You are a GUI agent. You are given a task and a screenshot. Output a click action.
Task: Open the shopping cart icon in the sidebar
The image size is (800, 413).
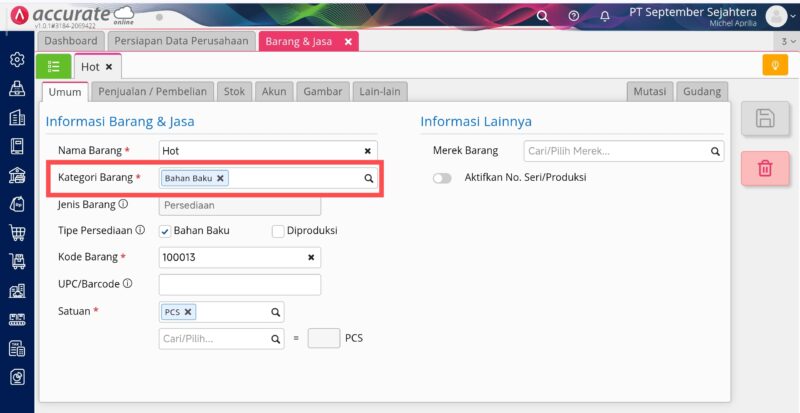point(17,233)
